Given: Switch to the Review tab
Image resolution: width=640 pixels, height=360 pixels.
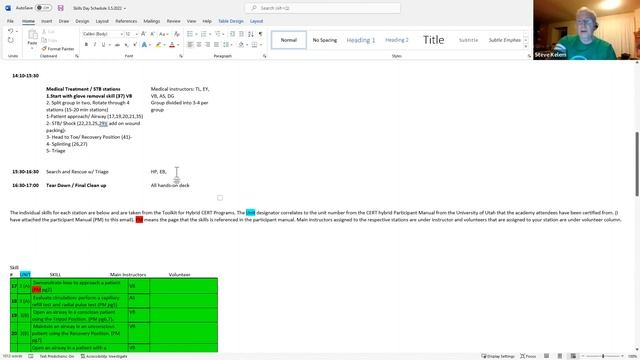Looking at the screenshot, I should pyautogui.click(x=173, y=21).
